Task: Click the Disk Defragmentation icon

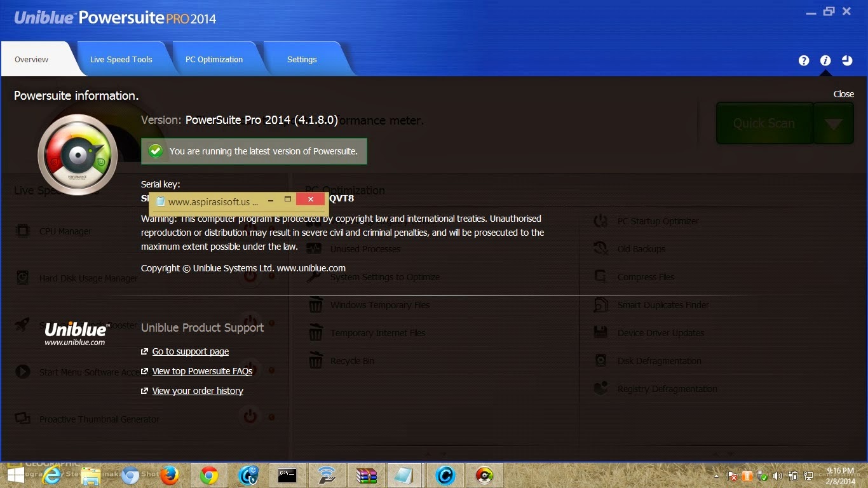Action: pyautogui.click(x=600, y=360)
